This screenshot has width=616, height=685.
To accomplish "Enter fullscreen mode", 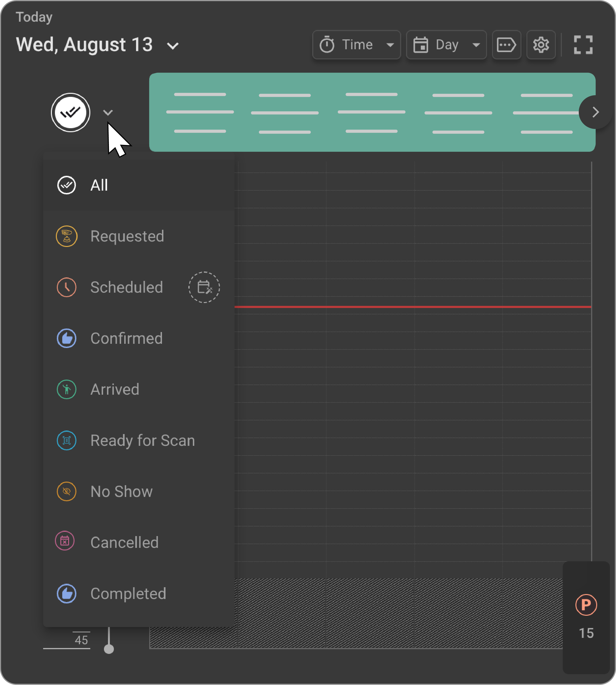I will pos(583,45).
